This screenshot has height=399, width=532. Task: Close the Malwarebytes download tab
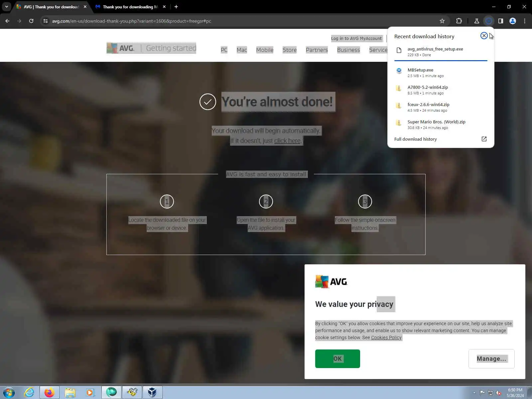point(164,7)
